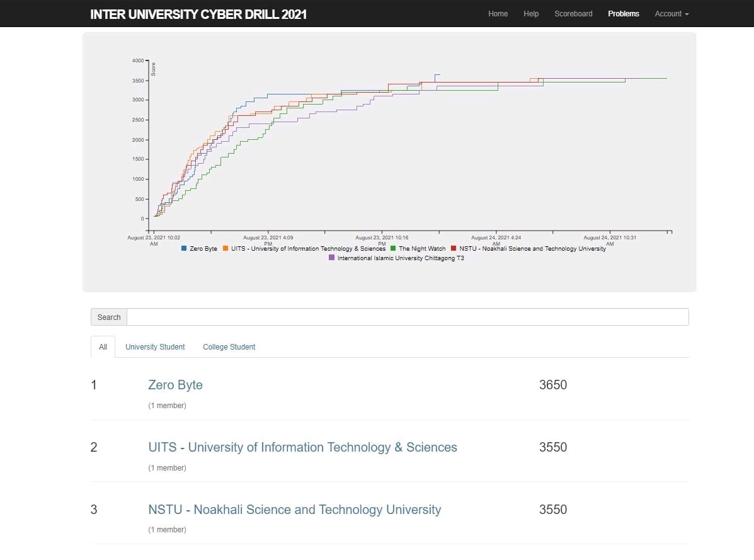Click inside the Search input field
This screenshot has height=560, width=754.
[408, 317]
